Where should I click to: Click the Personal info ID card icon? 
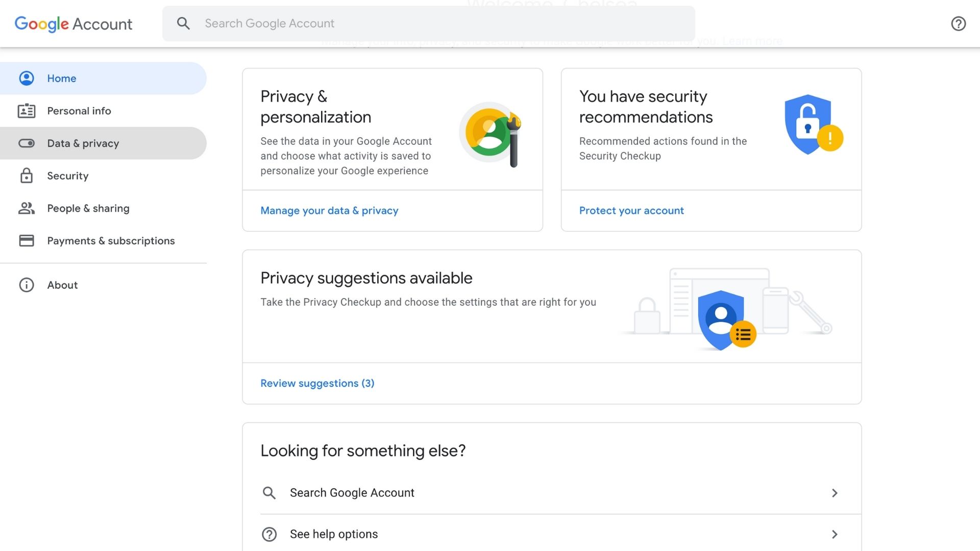(x=27, y=111)
